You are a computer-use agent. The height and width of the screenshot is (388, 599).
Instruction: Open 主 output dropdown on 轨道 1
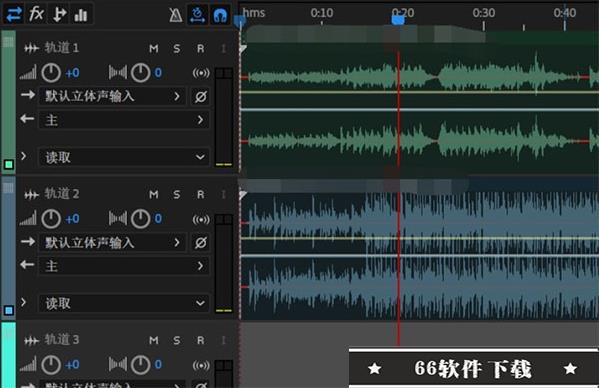124,120
